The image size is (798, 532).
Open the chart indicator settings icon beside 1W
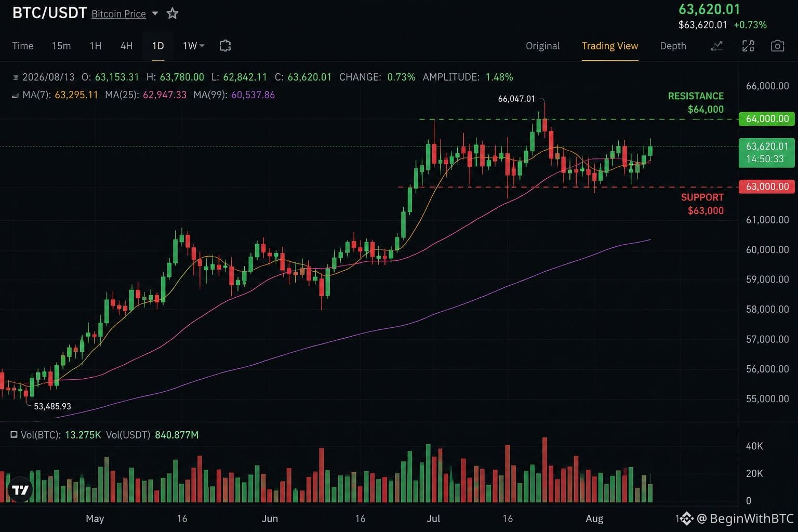point(225,46)
